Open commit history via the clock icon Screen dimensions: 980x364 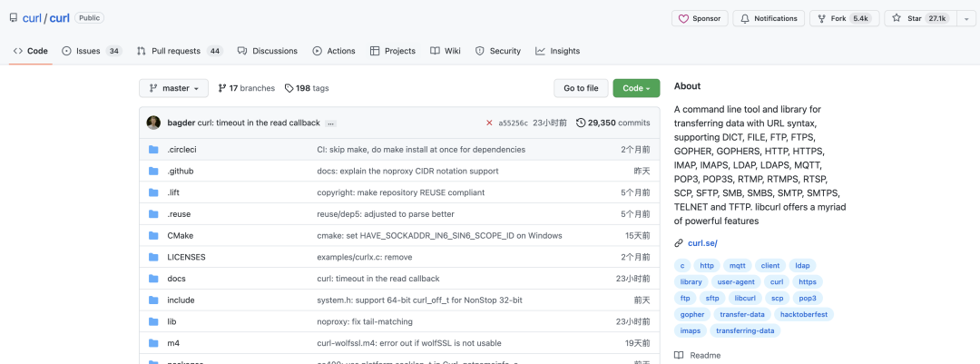pos(581,123)
